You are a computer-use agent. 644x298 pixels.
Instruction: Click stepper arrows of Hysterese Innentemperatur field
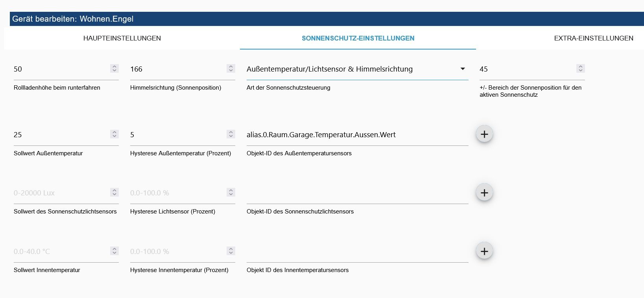(231, 251)
